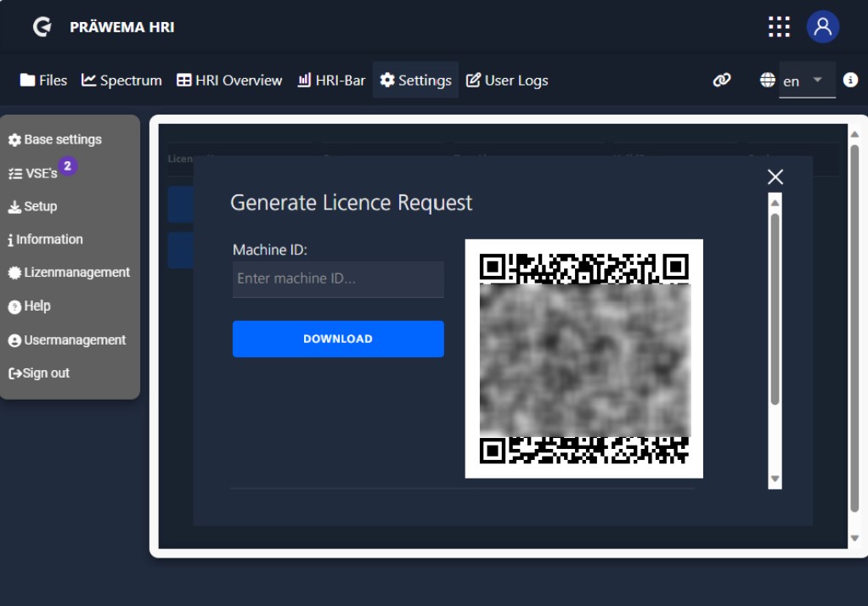Expand the 'en' language dropdown

pos(807,81)
